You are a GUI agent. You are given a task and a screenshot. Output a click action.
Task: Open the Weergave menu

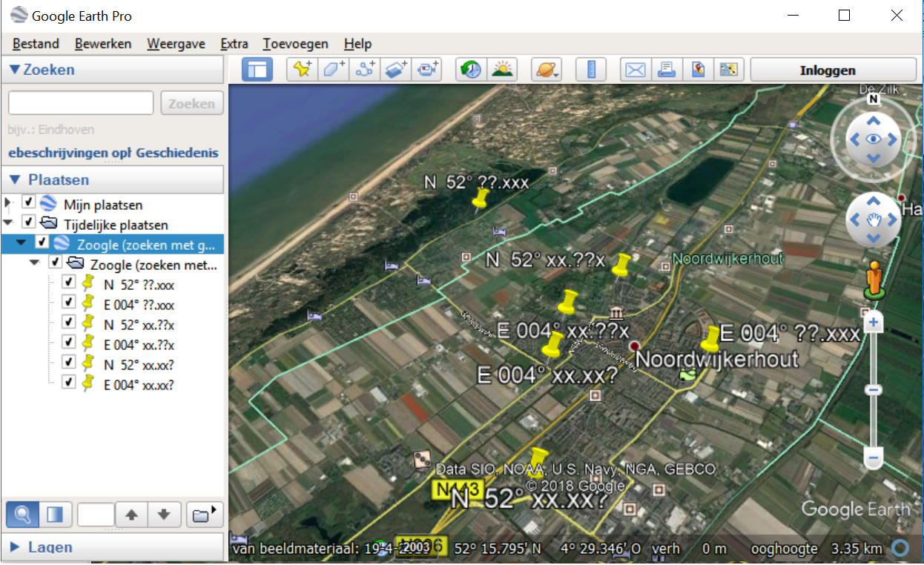pos(176,44)
